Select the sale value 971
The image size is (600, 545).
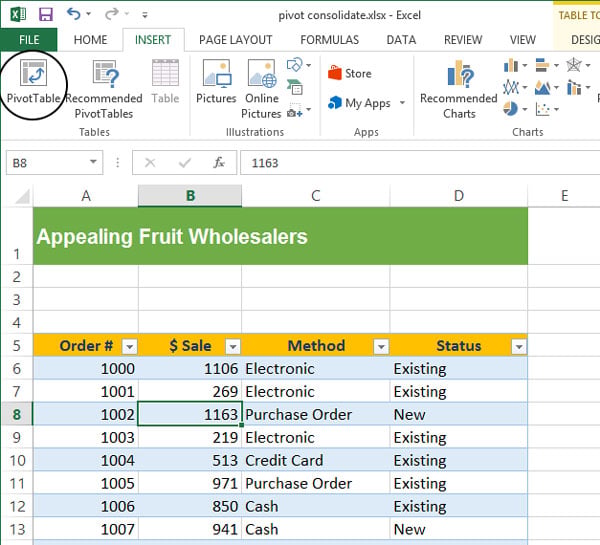190,483
